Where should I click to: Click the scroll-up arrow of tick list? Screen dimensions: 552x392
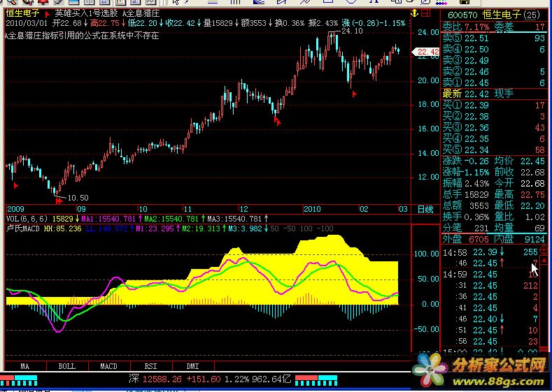coord(544,261)
